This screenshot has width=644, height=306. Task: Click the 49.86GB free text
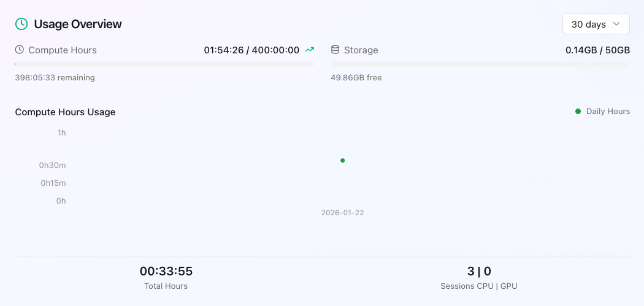[x=356, y=77]
